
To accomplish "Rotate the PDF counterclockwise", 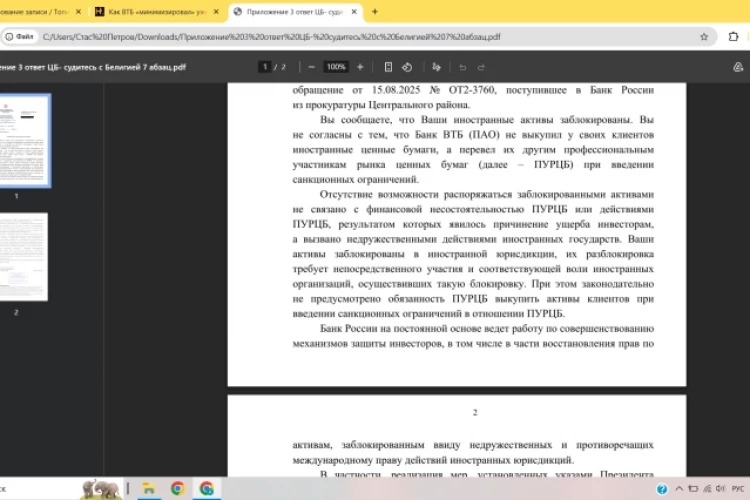I will pos(407,67).
